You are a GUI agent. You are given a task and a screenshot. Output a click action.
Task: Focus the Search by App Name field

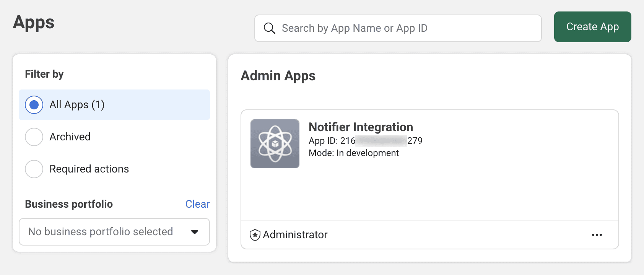[x=398, y=28]
